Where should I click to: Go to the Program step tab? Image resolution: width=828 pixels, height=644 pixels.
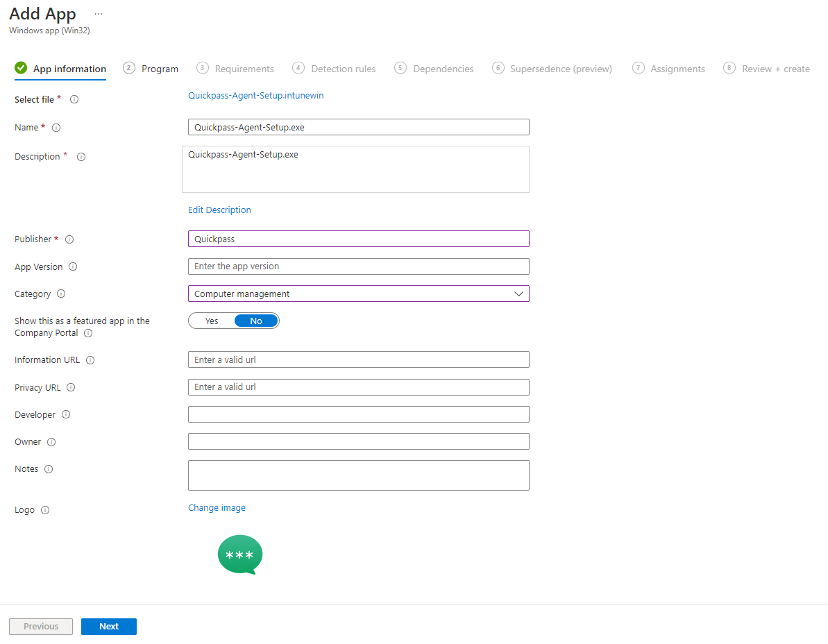[151, 69]
